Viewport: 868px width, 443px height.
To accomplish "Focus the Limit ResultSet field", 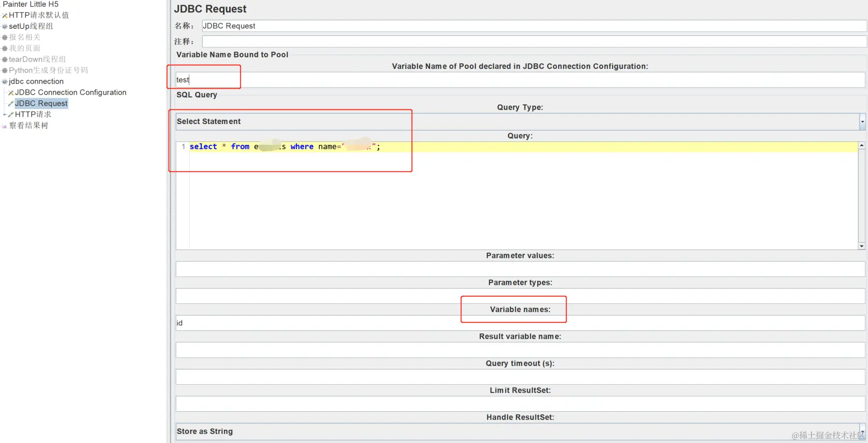I will [x=520, y=404].
